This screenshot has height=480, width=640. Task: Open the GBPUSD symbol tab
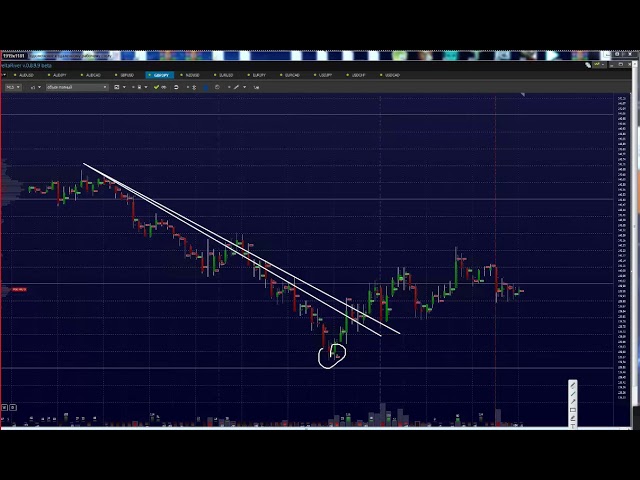tap(126, 75)
